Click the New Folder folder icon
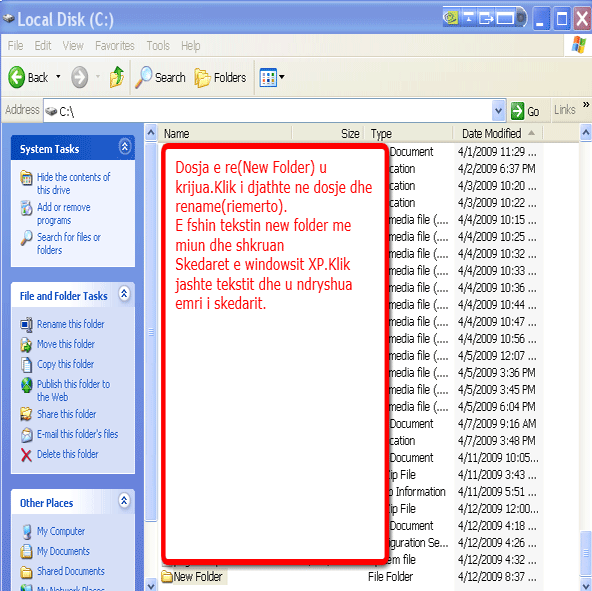Screen dimensions: 592x591 (x=166, y=577)
